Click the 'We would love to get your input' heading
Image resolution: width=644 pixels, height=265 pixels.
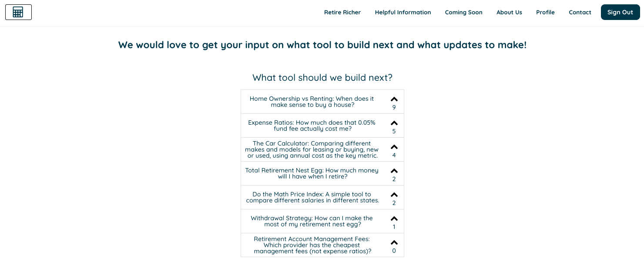(x=322, y=45)
